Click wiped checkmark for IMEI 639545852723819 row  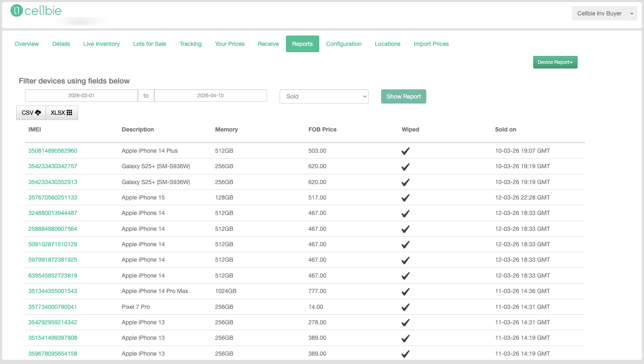coord(405,276)
